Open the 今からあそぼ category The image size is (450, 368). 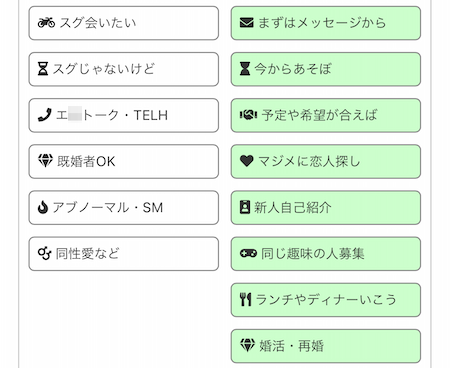326,69
